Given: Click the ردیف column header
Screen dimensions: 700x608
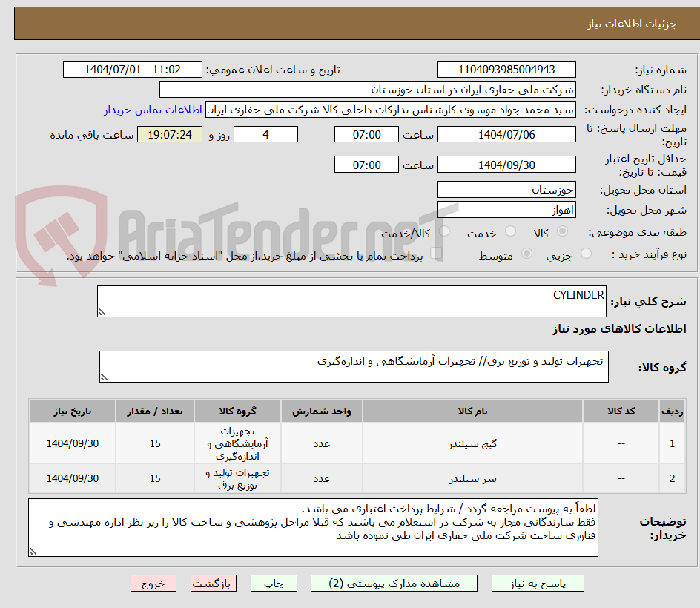Looking at the screenshot, I should pyautogui.click(x=672, y=411).
